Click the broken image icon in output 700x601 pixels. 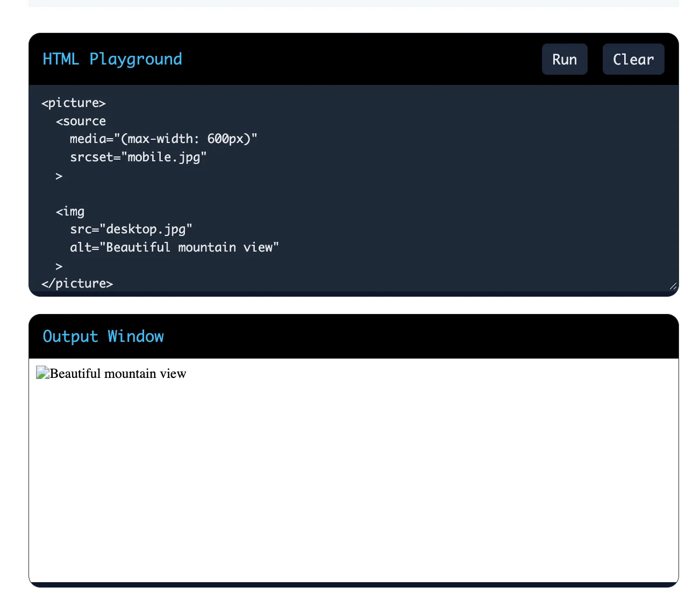(42, 373)
